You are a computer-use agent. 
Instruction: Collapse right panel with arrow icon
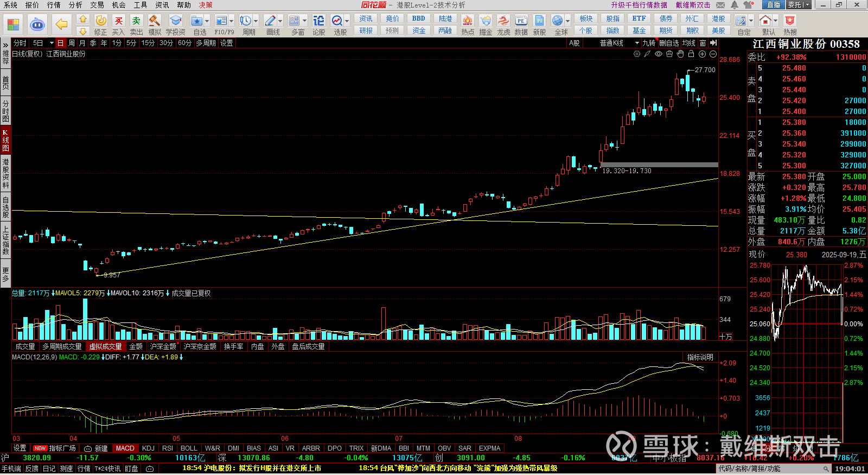tap(713, 43)
